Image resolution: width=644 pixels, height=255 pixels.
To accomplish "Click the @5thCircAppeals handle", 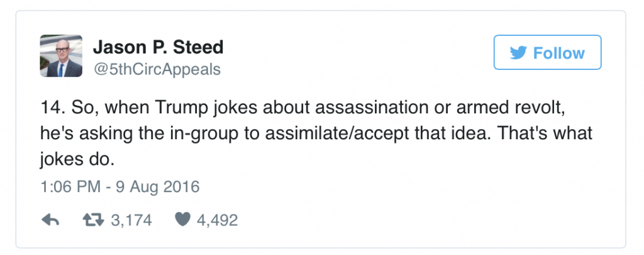I will pyautogui.click(x=157, y=69).
